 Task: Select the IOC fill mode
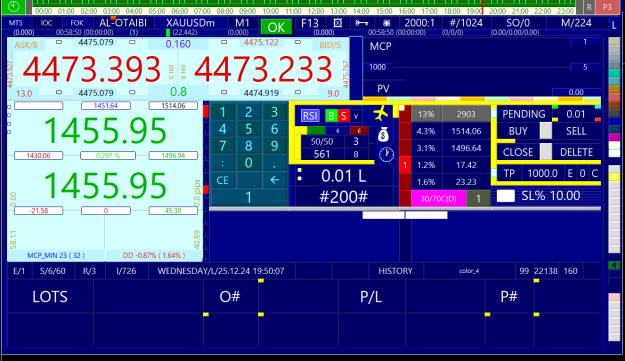(46, 23)
